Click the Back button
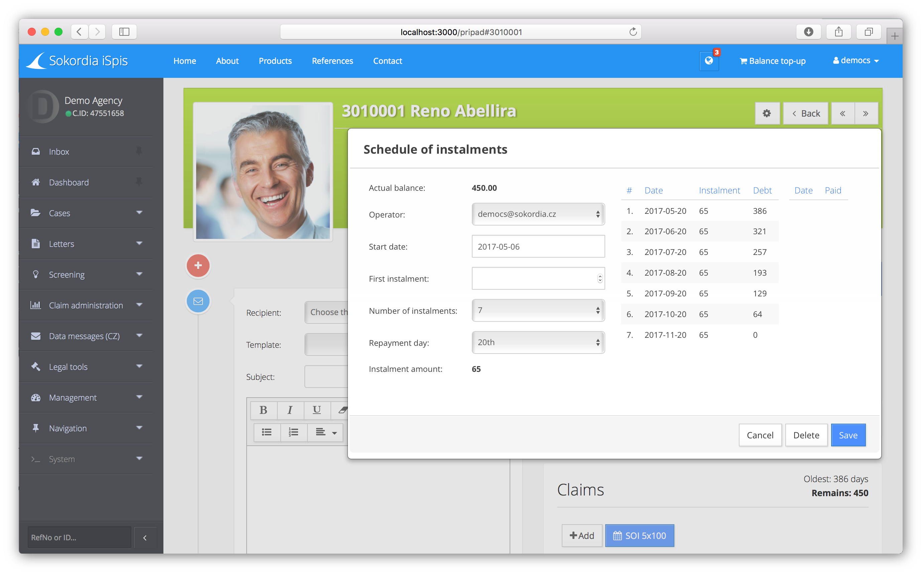This screenshot has height=575, width=924. (x=805, y=113)
